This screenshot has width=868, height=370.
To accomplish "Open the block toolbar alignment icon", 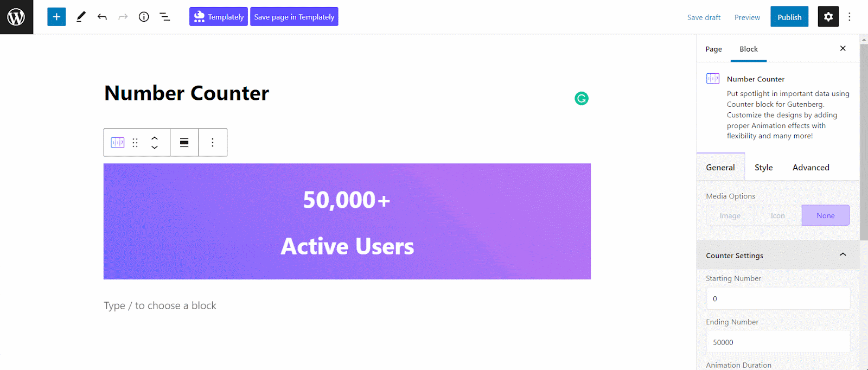I will (x=184, y=143).
